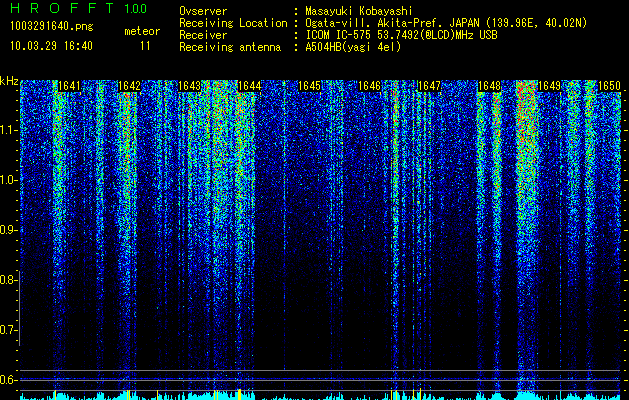629x400 pixels.
Task: Click the kHz axis unit label
Action: [9, 81]
